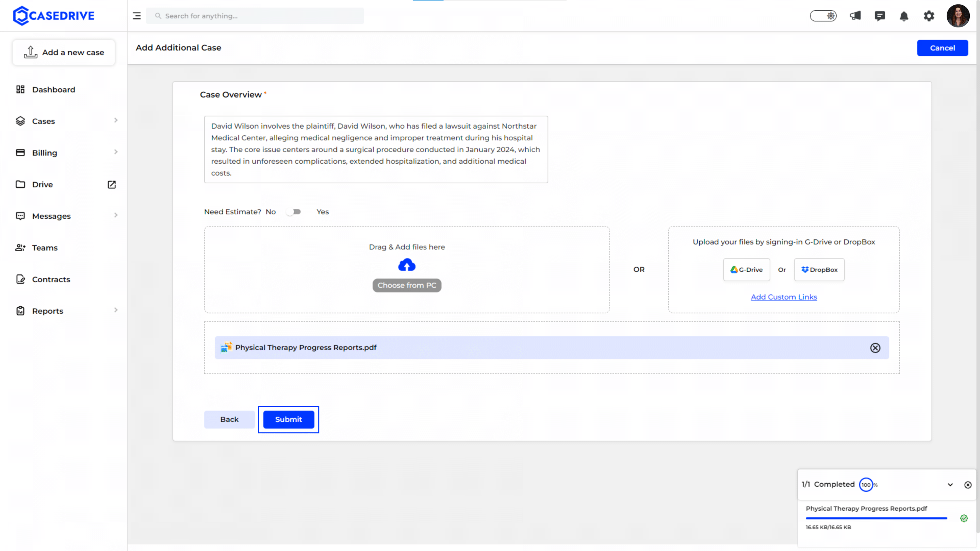The image size is (980, 551).
Task: Click the Submit button
Action: click(x=288, y=419)
